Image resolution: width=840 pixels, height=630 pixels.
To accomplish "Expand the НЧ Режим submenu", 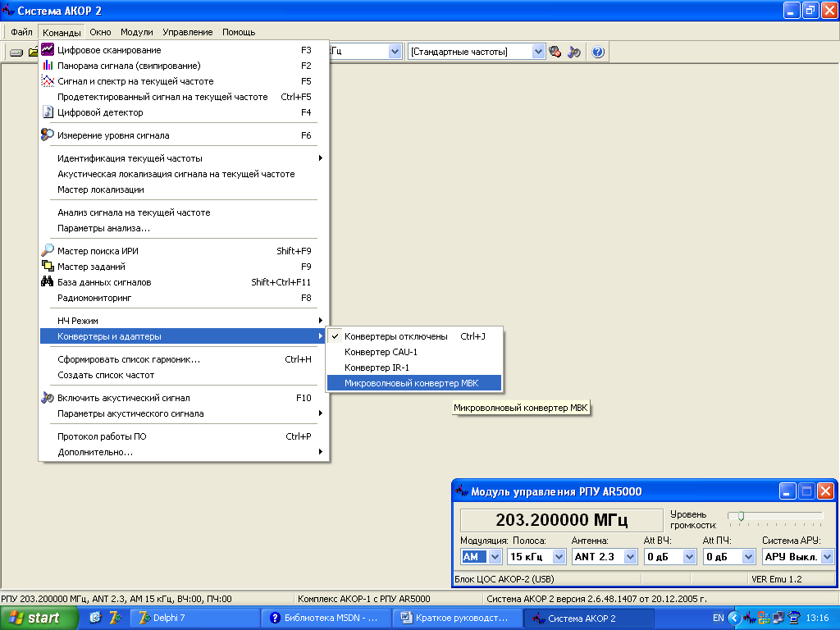I will click(x=184, y=321).
